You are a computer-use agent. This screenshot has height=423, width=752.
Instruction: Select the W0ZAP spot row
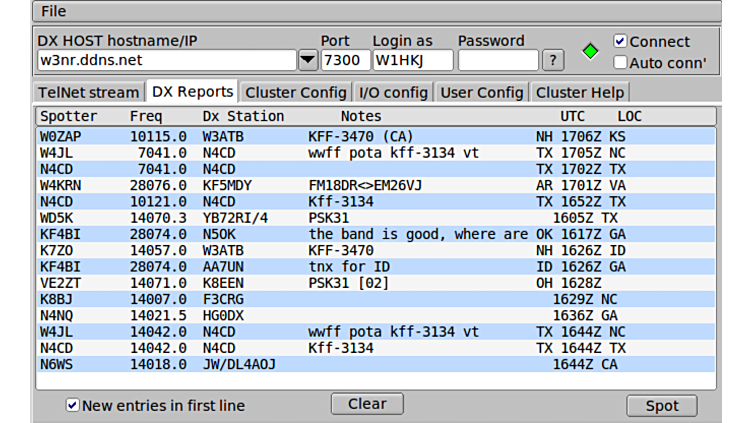[375, 135]
